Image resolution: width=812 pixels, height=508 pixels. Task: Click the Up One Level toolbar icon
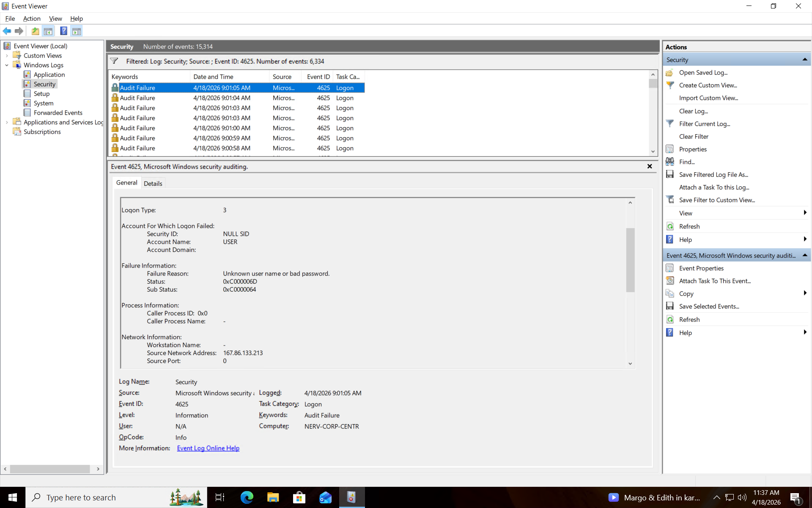coord(36,31)
